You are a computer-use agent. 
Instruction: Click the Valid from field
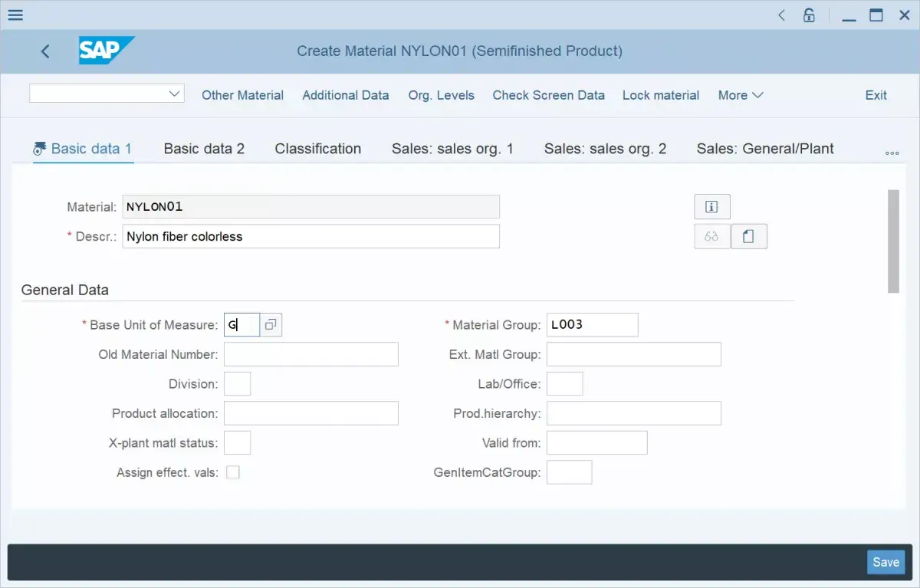pos(597,443)
